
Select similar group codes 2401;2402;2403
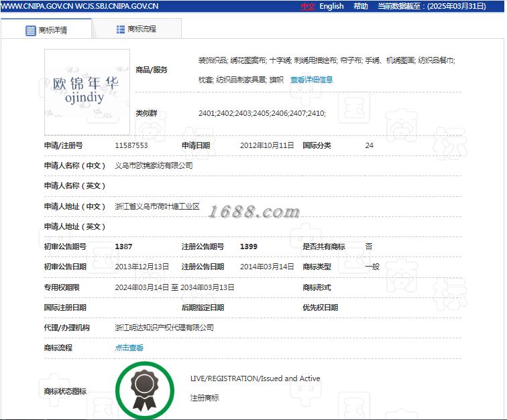point(225,113)
